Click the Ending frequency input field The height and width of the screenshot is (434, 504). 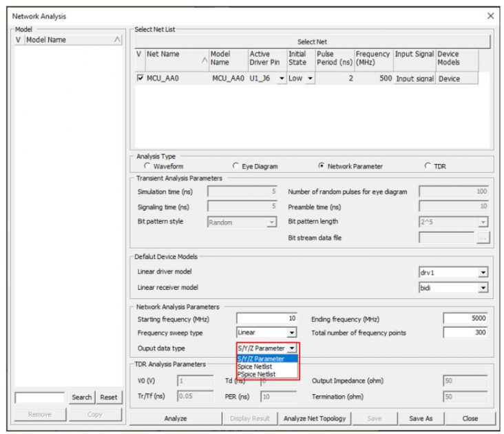coord(465,318)
